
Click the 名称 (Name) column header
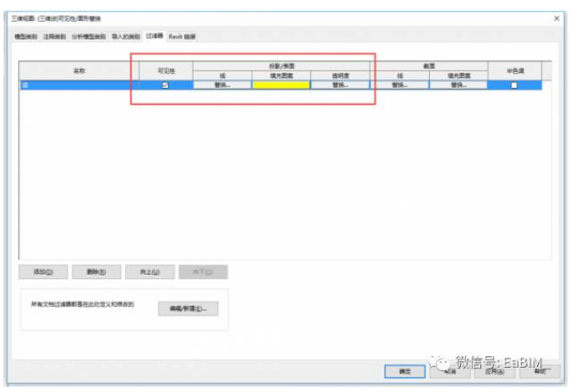click(79, 71)
